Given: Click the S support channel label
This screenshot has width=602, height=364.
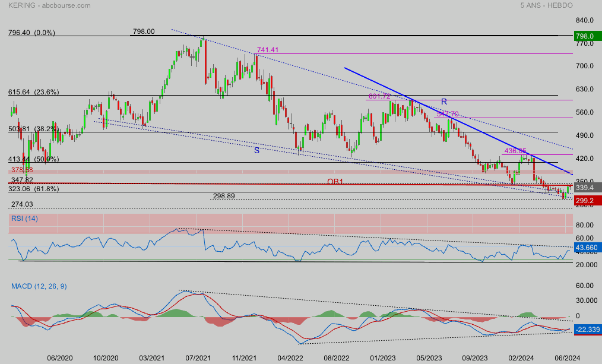Looking at the screenshot, I should click(x=256, y=150).
